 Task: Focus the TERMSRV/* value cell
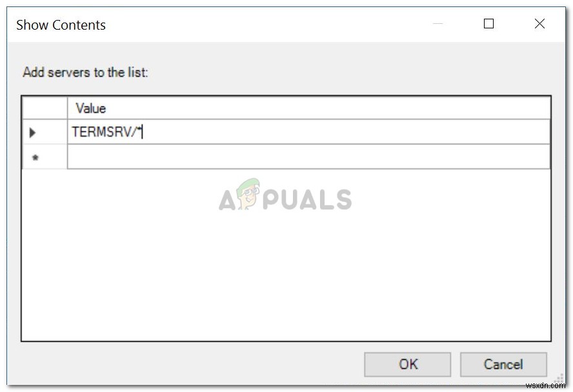(309, 132)
